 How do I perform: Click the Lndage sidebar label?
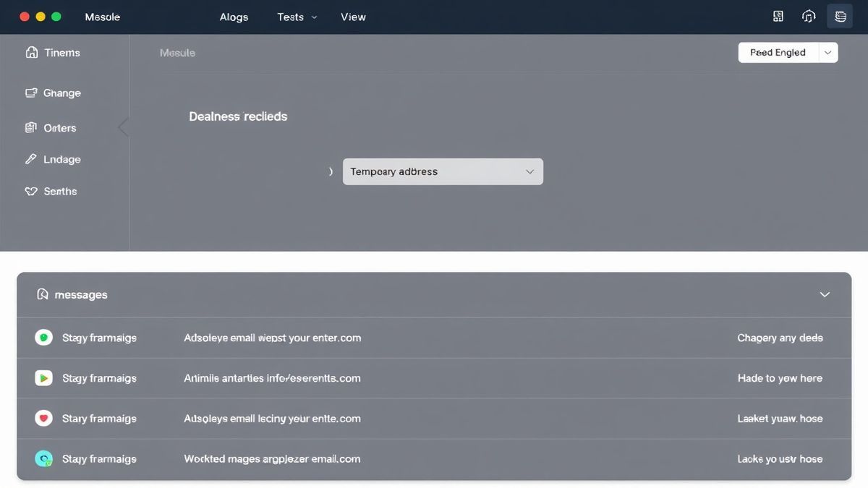click(x=62, y=160)
